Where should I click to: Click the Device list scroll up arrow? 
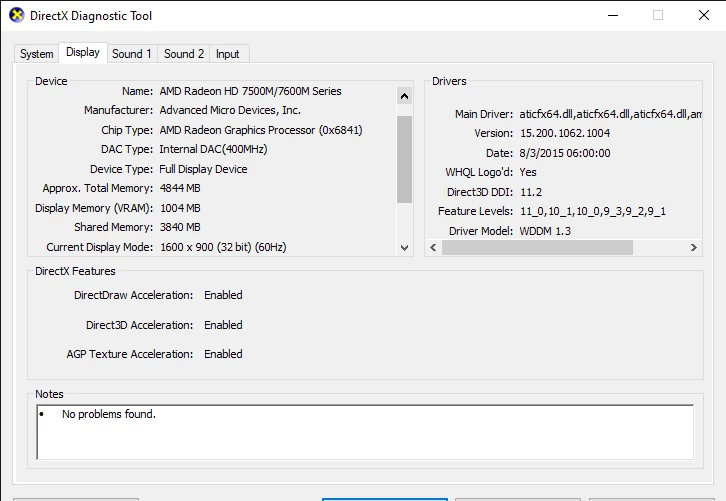tap(404, 96)
